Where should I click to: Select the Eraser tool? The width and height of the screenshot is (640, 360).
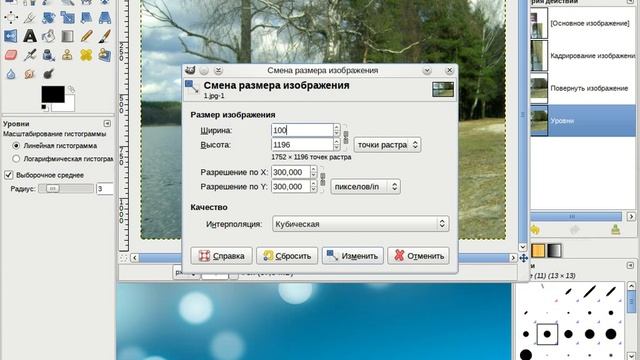click(11, 55)
